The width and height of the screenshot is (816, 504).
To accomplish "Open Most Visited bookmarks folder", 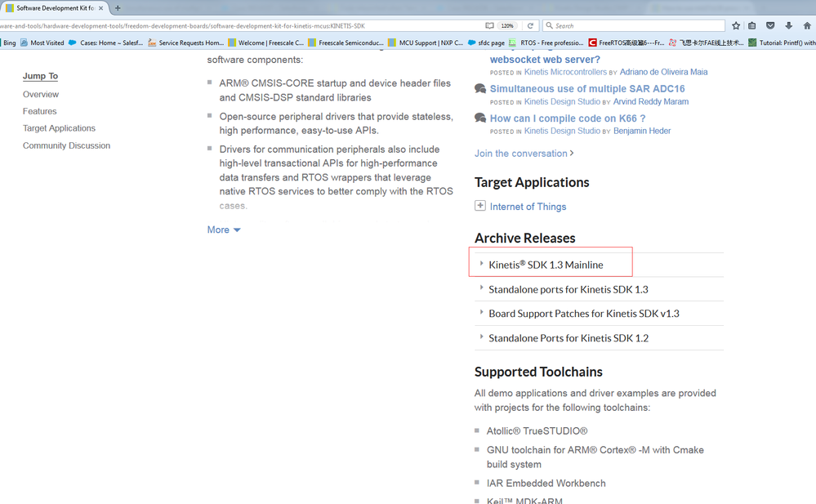I will click(42, 42).
